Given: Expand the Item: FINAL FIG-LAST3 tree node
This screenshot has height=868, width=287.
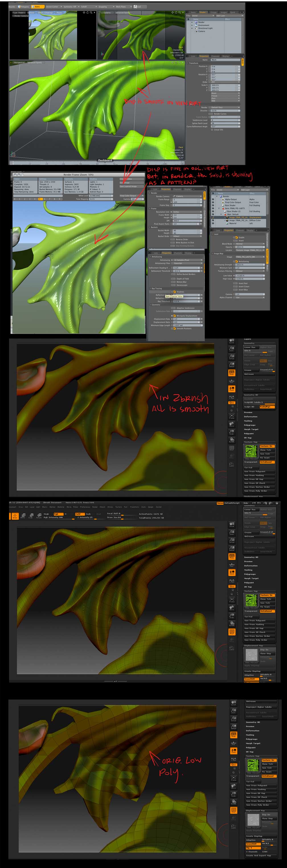Looking at the screenshot, I should [x=219, y=208].
